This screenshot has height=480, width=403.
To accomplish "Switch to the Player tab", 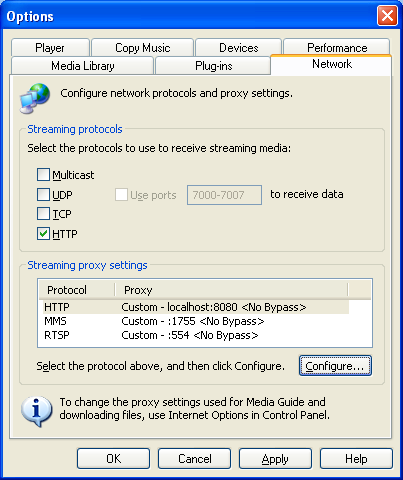I will pyautogui.click(x=50, y=48).
